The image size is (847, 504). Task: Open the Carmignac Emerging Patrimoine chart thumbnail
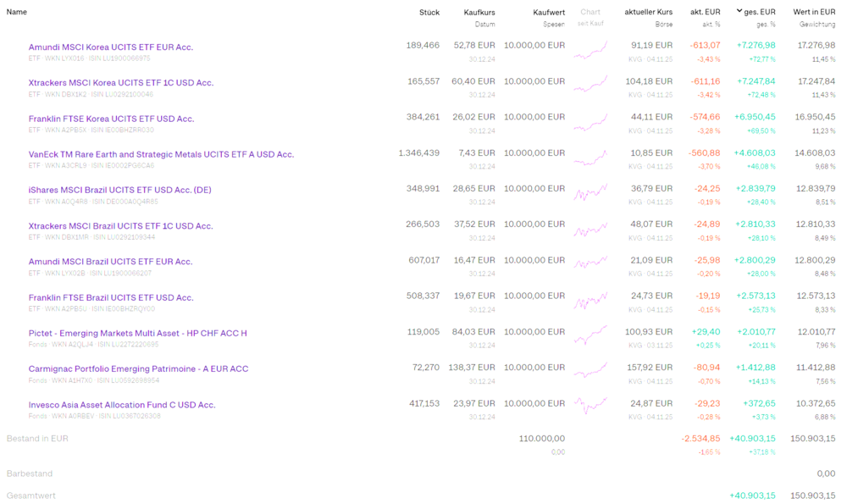590,371
